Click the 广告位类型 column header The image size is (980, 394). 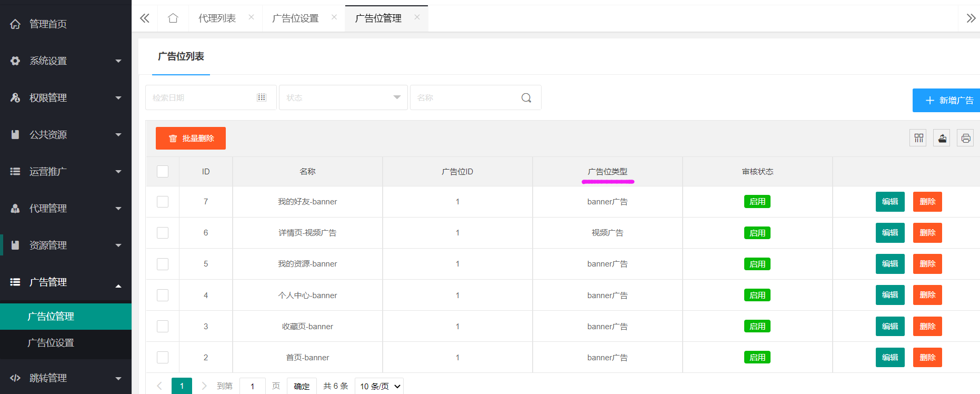pyautogui.click(x=607, y=172)
